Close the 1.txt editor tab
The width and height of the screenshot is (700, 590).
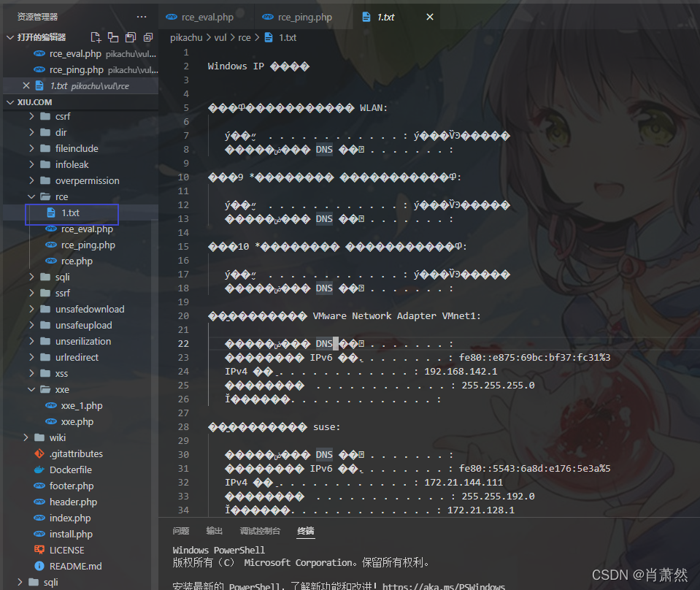point(429,17)
